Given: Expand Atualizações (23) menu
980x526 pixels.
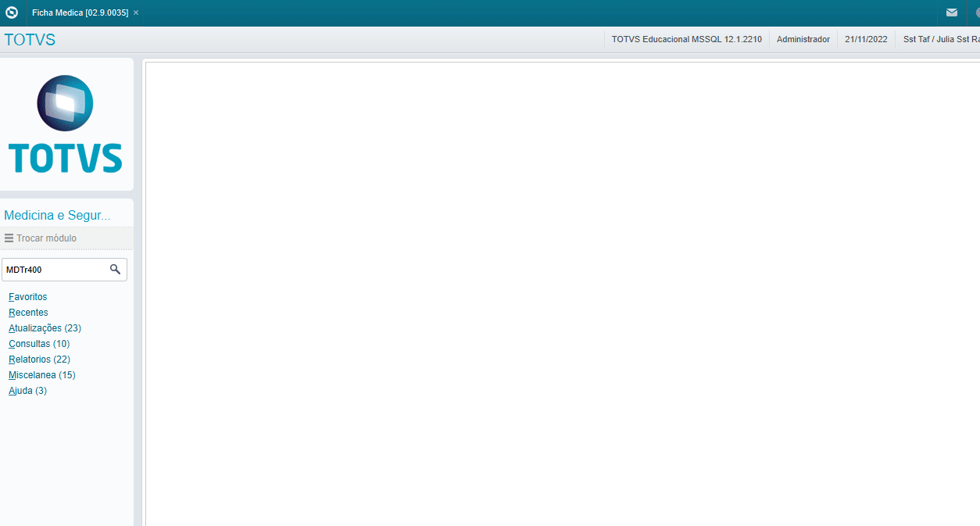Looking at the screenshot, I should (x=45, y=328).
